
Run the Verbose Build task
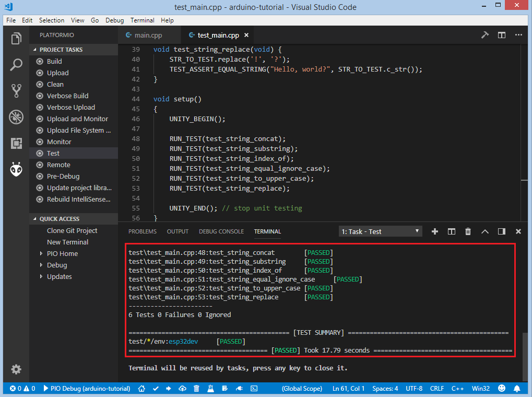click(x=74, y=96)
